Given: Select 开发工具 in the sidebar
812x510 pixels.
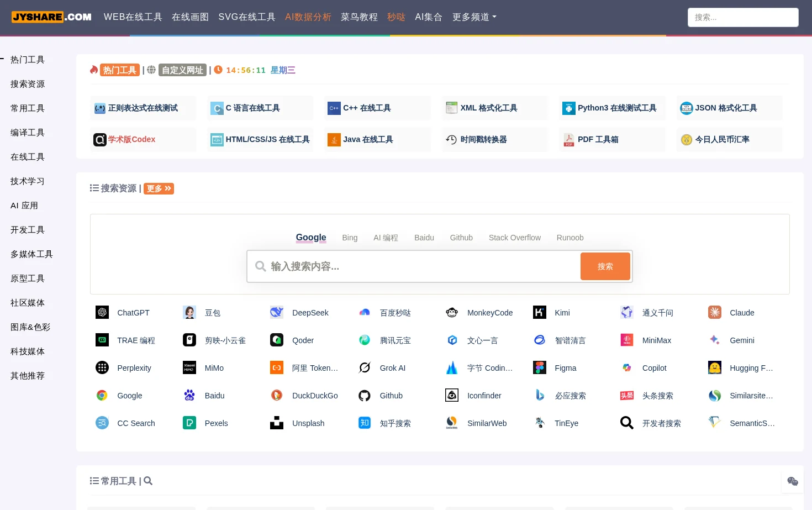Looking at the screenshot, I should click(28, 230).
